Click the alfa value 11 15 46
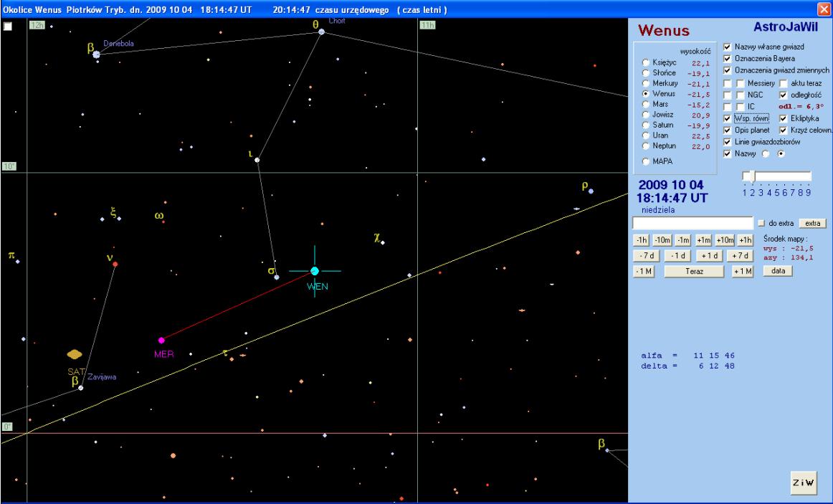This screenshot has width=833, height=504. 714,356
